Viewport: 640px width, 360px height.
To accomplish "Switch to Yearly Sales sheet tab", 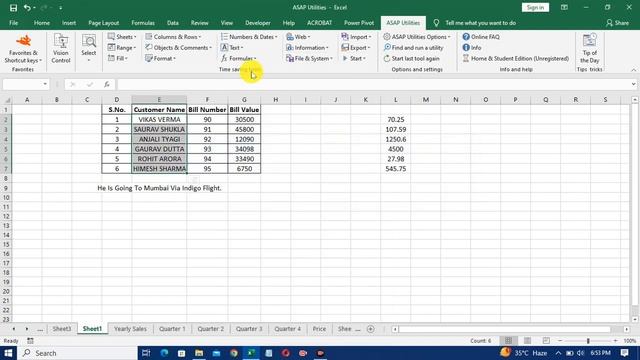I will pyautogui.click(x=130, y=329).
